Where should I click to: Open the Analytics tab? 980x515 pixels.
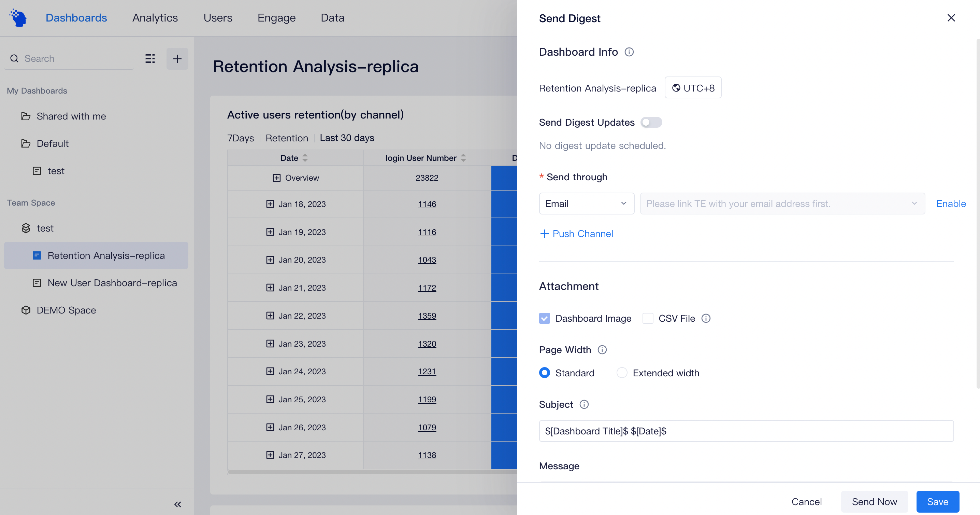coord(155,18)
